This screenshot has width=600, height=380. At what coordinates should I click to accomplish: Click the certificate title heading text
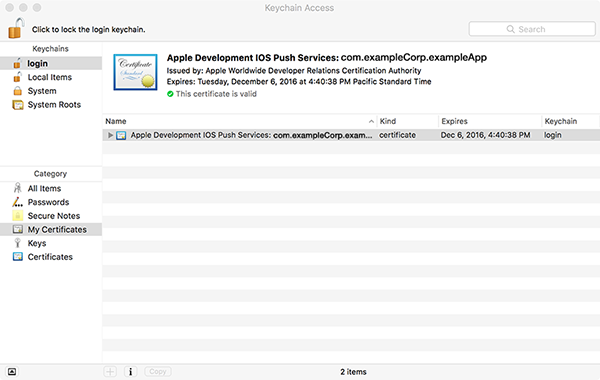tap(327, 58)
